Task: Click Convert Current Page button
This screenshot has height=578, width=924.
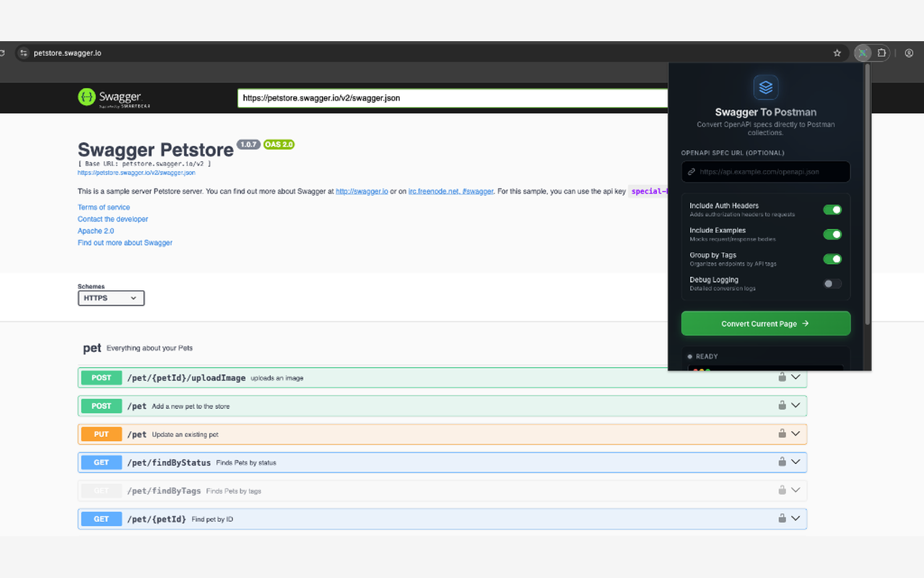Action: coord(766,324)
